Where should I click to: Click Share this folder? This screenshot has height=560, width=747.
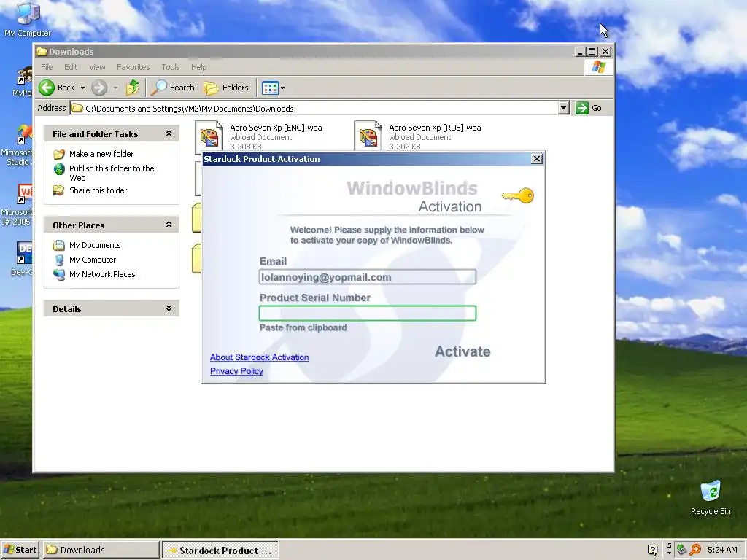click(98, 190)
